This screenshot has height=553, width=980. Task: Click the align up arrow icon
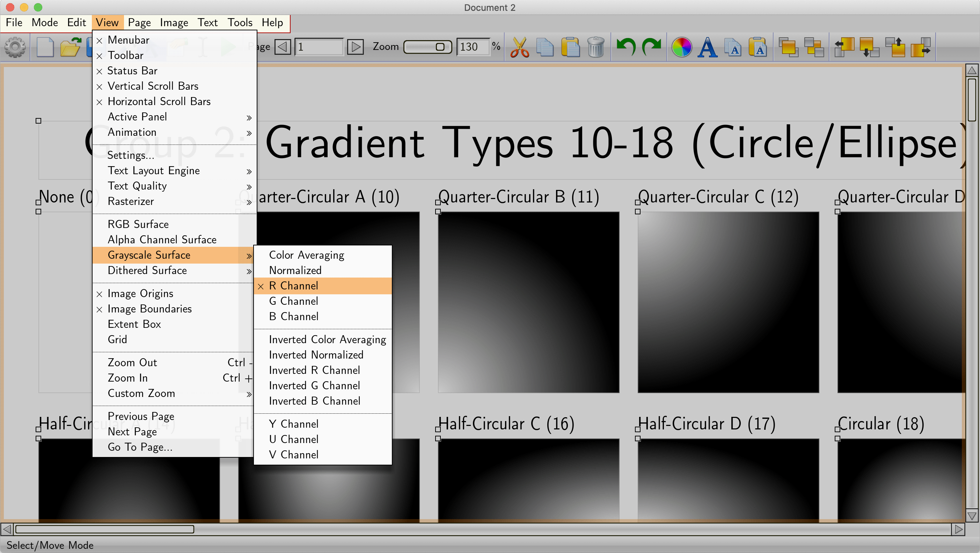pos(895,47)
